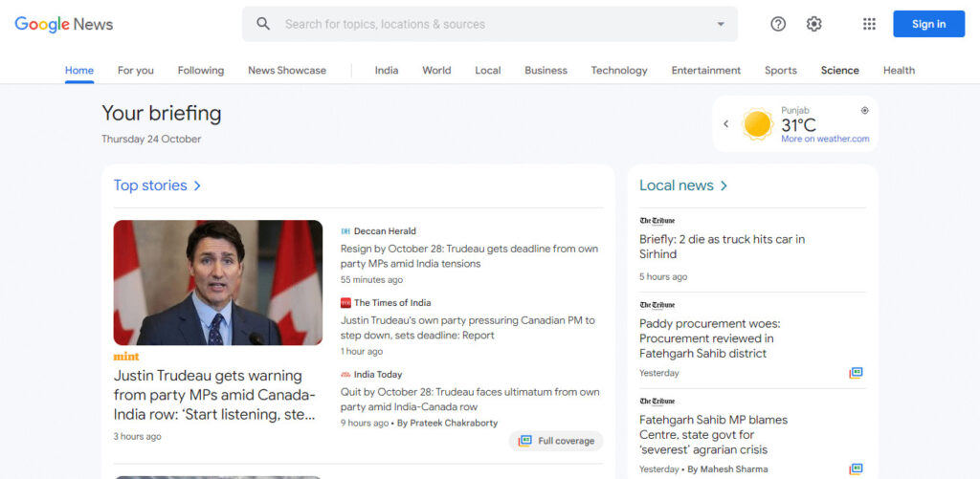
Task: Click full coverage icon for agrarian crisis story
Action: coord(856,469)
